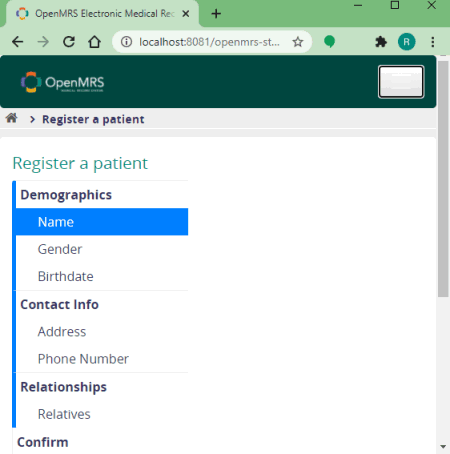Click the OpenMRS logo
Screen dimensions: 450x454
click(x=62, y=82)
